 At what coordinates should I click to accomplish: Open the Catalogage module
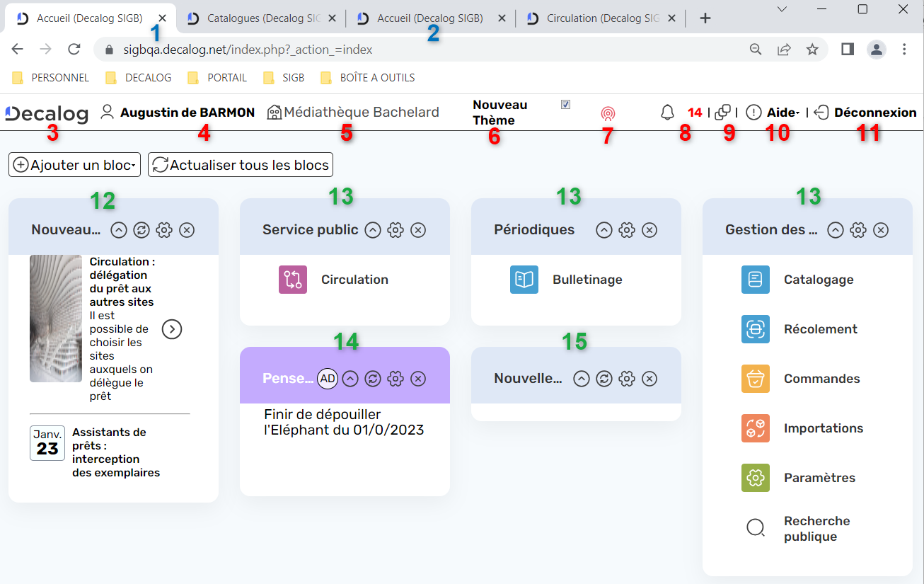(797, 280)
